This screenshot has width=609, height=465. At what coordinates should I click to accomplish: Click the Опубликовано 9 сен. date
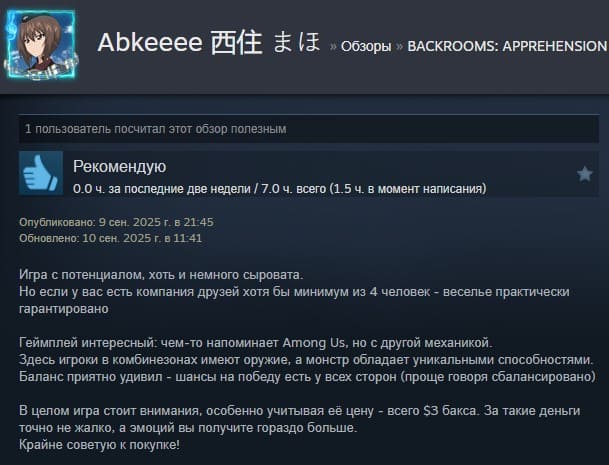[116, 222]
